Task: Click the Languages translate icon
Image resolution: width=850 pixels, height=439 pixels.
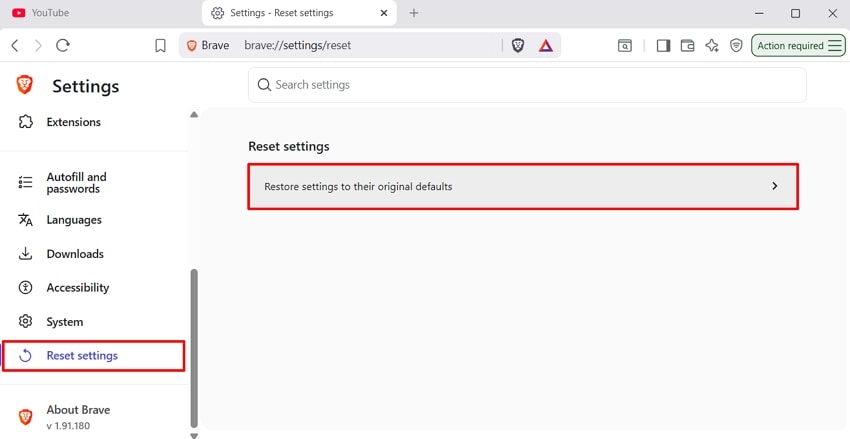Action: click(25, 220)
